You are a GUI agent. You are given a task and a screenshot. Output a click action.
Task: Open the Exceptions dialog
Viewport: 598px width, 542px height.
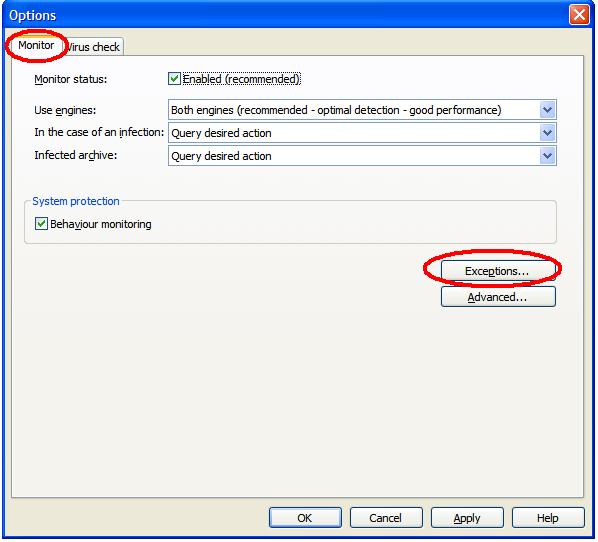(x=498, y=271)
